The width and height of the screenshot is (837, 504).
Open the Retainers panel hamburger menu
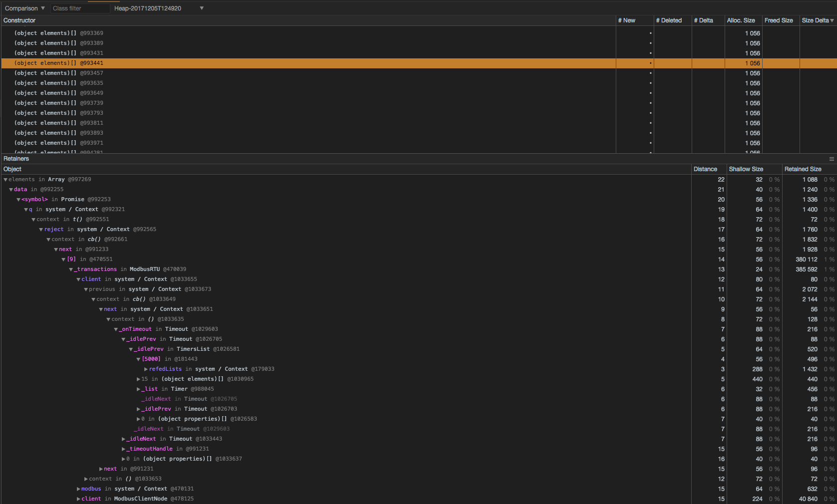tap(831, 159)
